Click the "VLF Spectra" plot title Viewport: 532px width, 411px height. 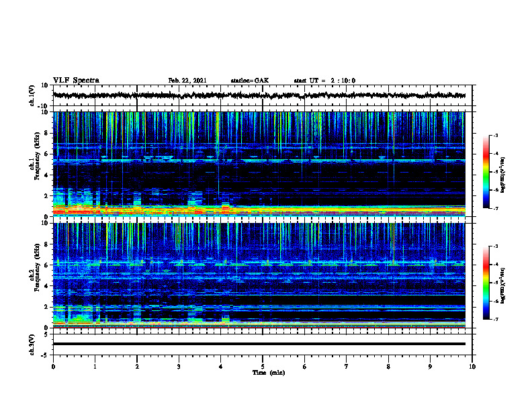[76, 81]
